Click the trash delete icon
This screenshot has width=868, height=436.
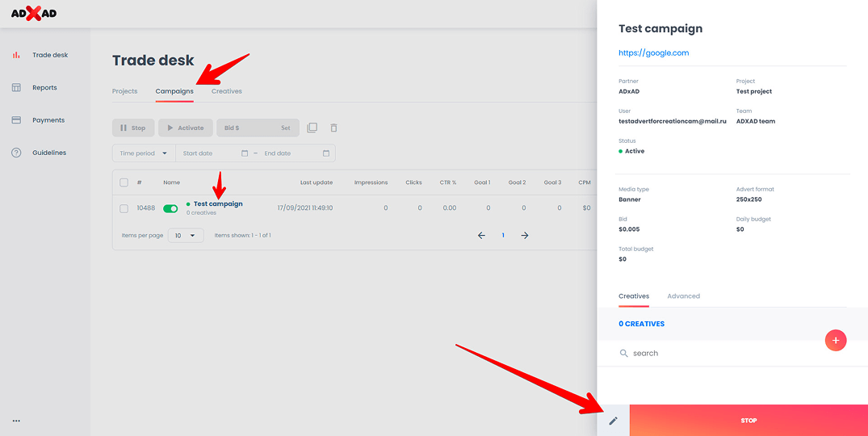click(334, 128)
